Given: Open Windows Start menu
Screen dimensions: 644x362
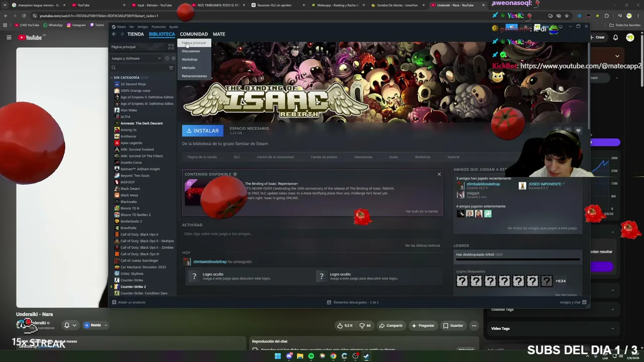Looking at the screenshot, I should point(278,356).
